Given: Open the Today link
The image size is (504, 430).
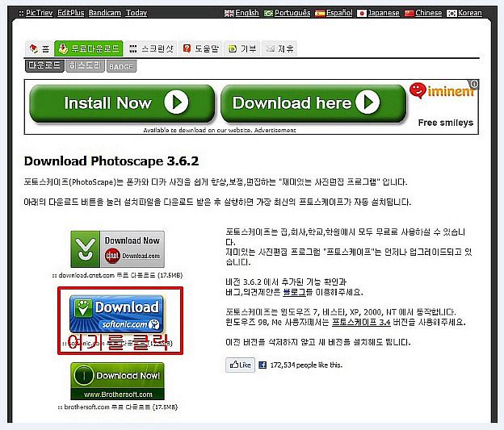Looking at the screenshot, I should (x=136, y=13).
